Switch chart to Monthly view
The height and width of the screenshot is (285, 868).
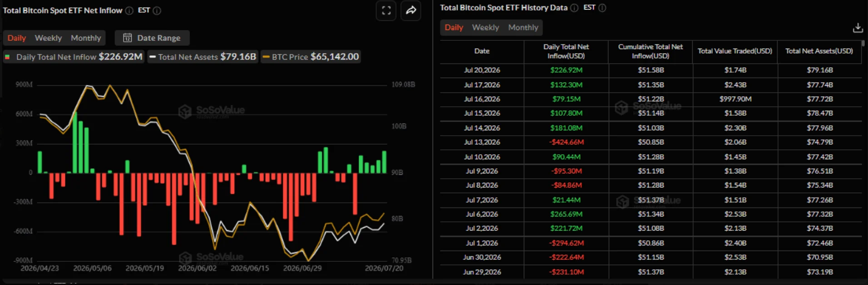(x=86, y=38)
